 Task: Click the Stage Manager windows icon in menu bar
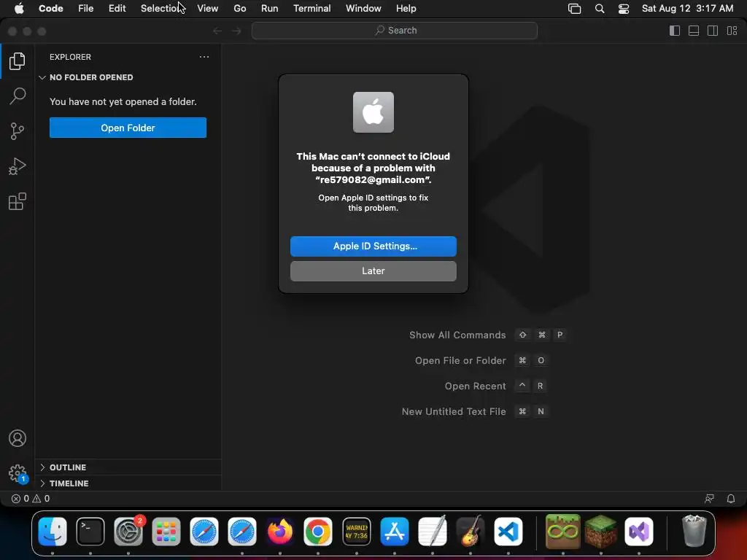tap(575, 9)
